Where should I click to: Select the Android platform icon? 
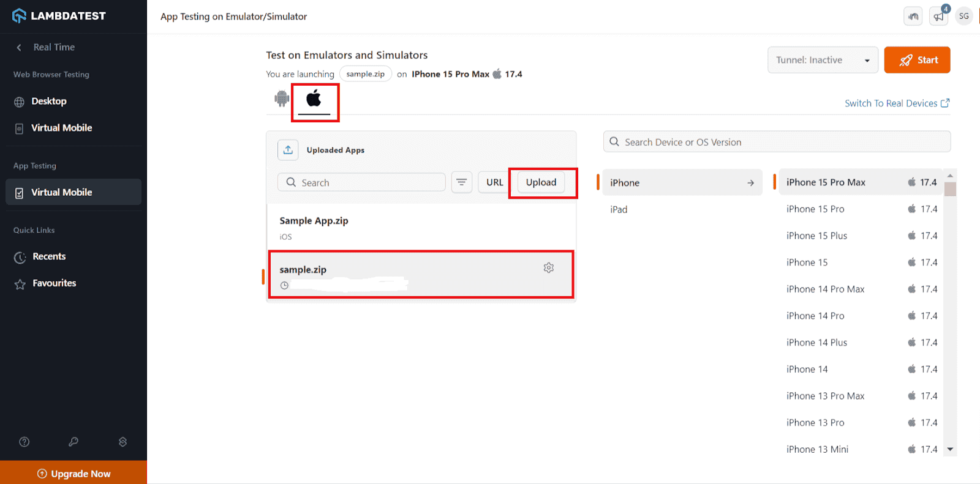pyautogui.click(x=282, y=98)
